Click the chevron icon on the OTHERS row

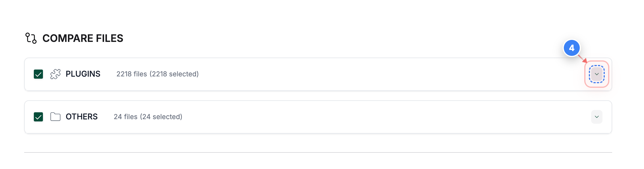click(x=597, y=117)
